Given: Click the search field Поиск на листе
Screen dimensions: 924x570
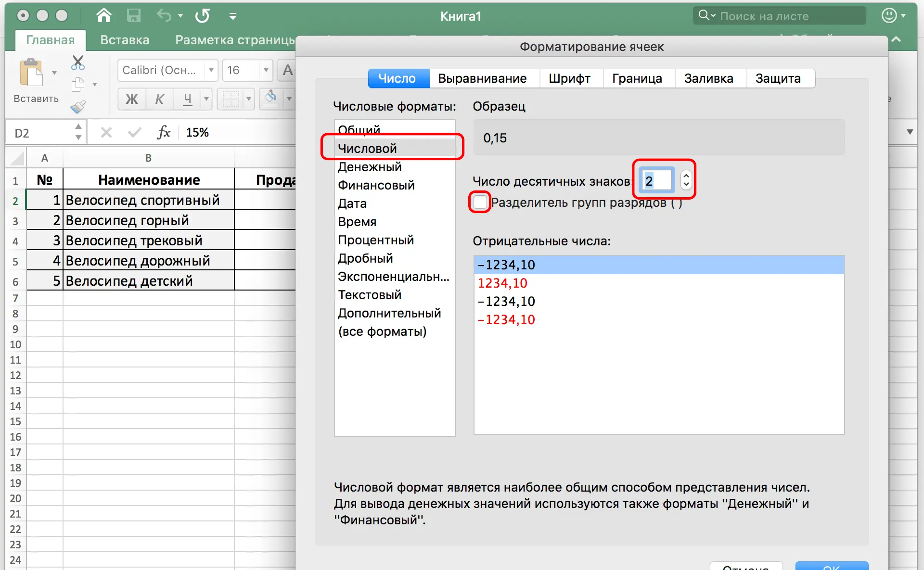Looking at the screenshot, I should coord(780,16).
